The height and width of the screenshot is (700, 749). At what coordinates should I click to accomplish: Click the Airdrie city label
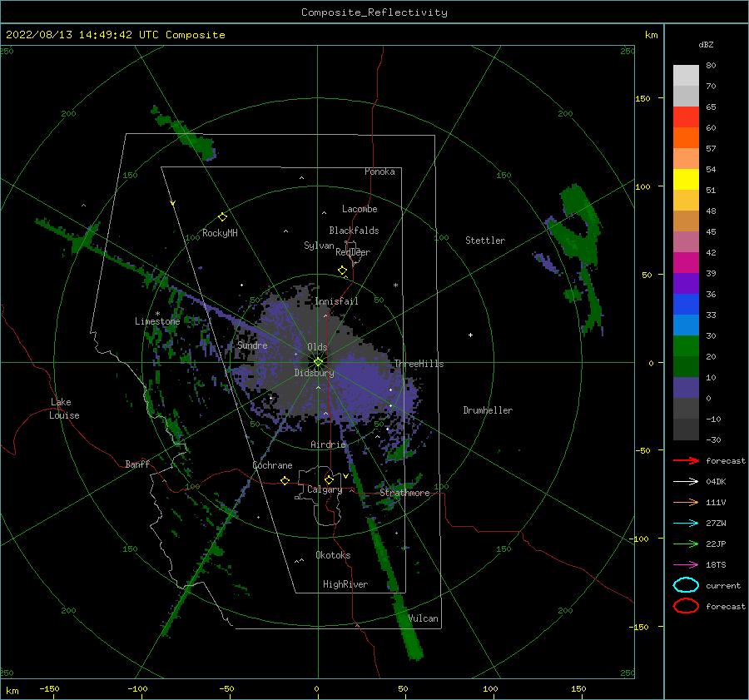click(x=328, y=444)
